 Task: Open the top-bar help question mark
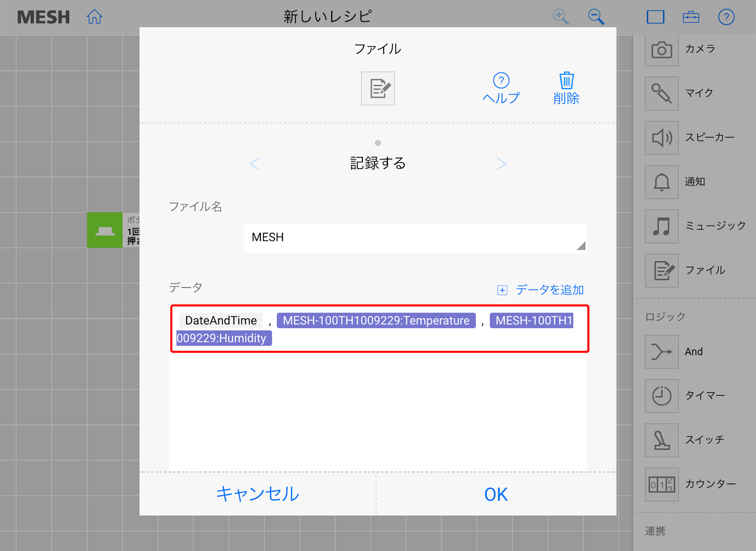[x=726, y=17]
